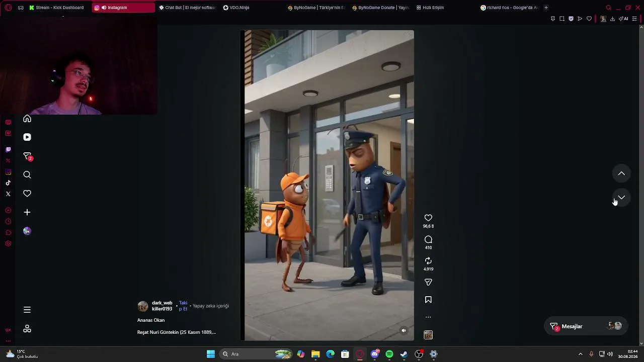Open the Meta apps icon in sidebar
The height and width of the screenshot is (362, 644).
(x=27, y=329)
